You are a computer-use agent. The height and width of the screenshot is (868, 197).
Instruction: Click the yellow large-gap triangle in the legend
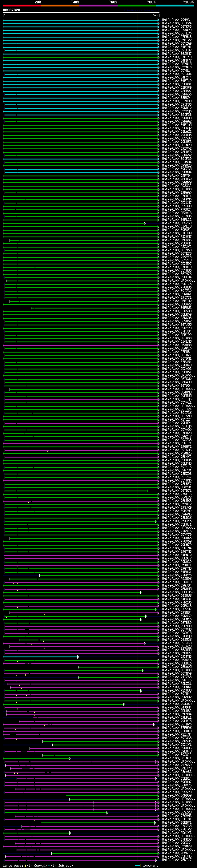[x=25, y=866]
